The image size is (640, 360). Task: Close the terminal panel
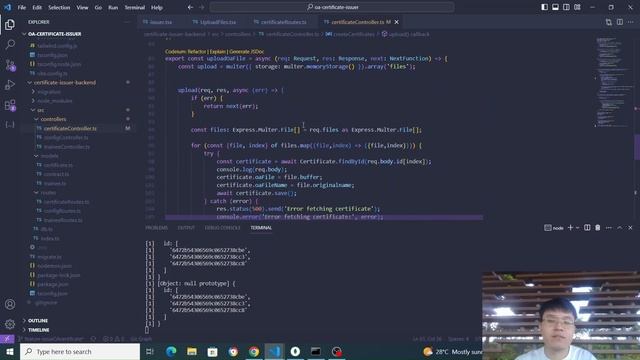pos(630,228)
